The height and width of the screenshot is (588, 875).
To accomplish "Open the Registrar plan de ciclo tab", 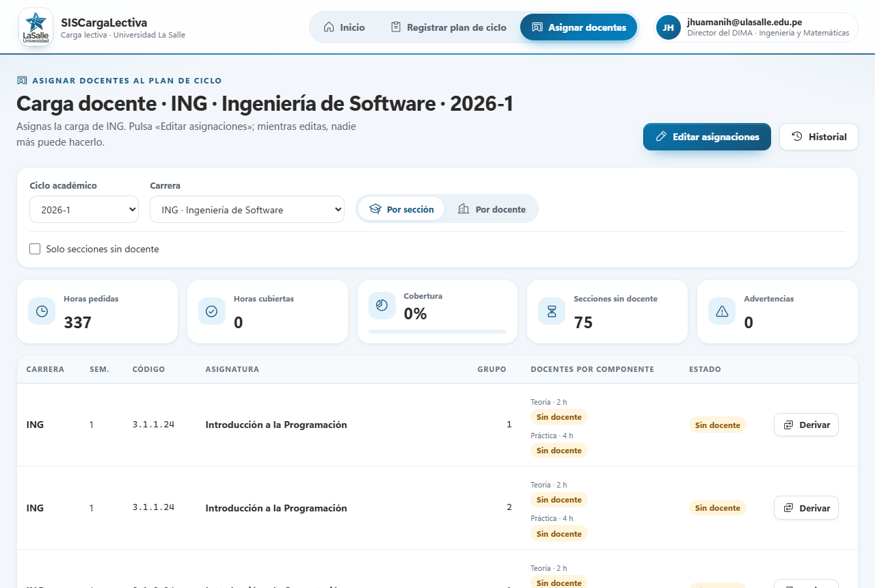I will pos(448,27).
